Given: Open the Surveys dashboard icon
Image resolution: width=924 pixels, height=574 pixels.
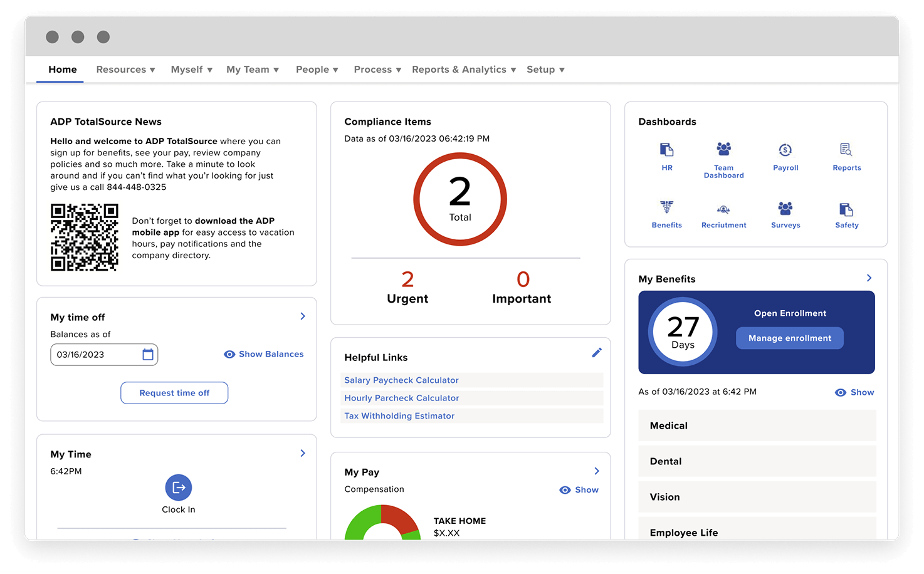Looking at the screenshot, I should pos(785,208).
